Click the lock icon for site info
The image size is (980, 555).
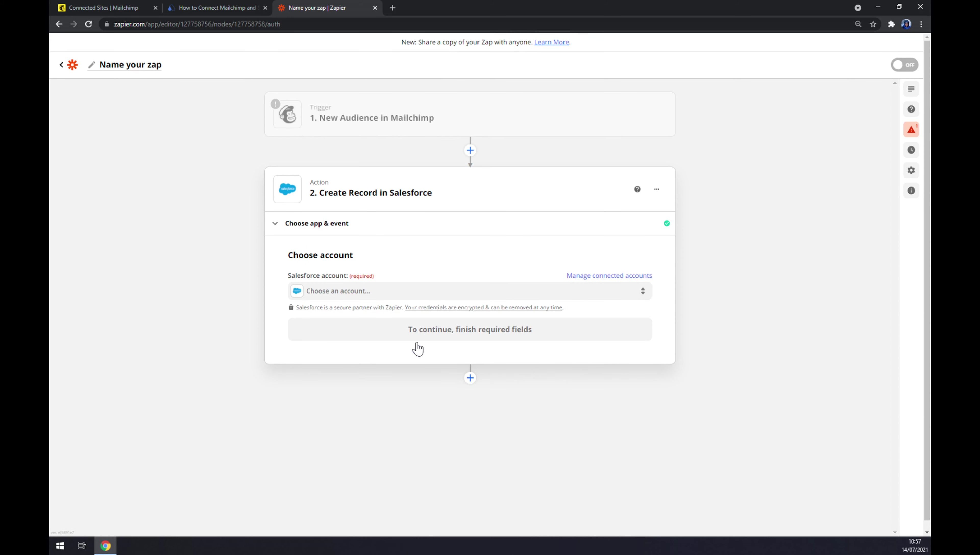107,24
